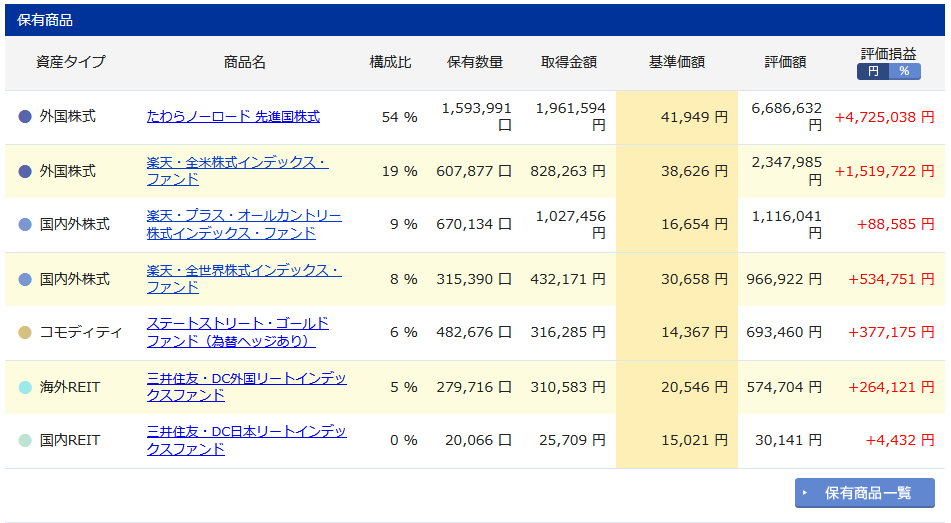Click the 670,134 口 quantity cell
Screen dimensions: 951x523
(x=474, y=224)
